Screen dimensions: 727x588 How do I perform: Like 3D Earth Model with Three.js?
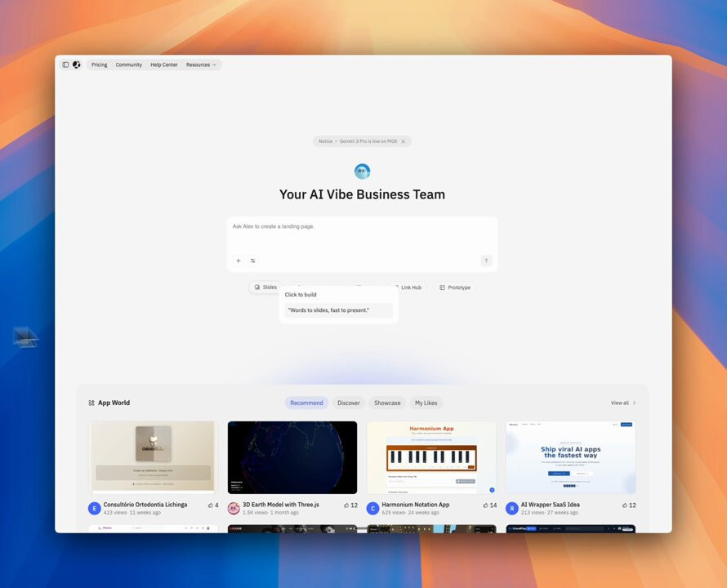pyautogui.click(x=346, y=506)
